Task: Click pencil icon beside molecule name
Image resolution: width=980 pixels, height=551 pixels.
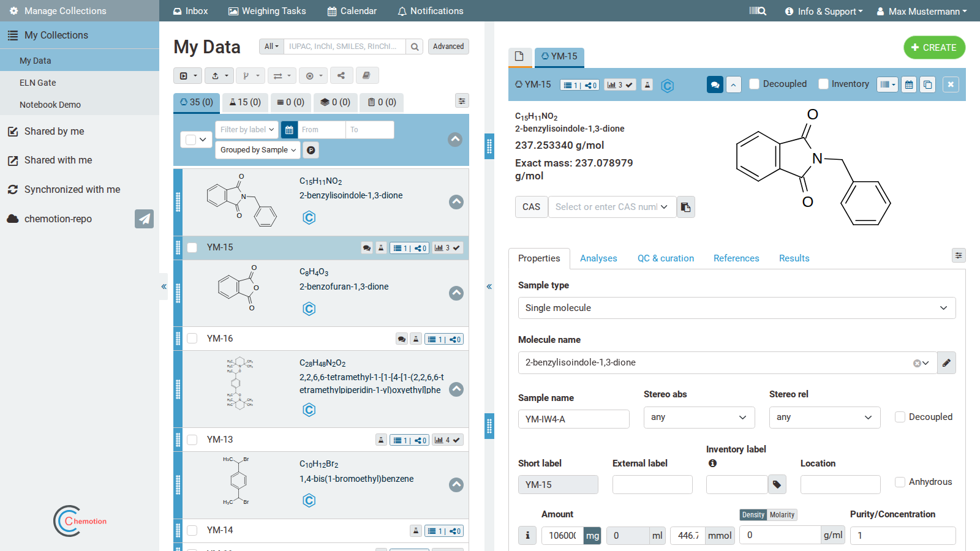Action: pyautogui.click(x=946, y=362)
